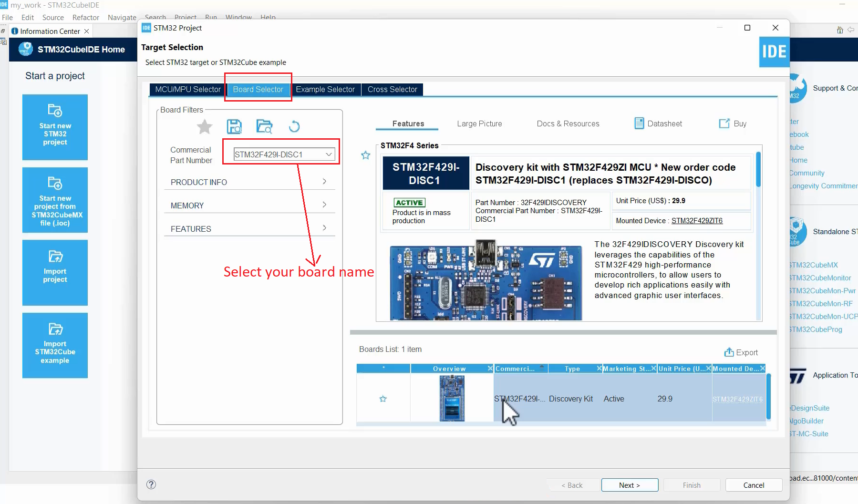This screenshot has height=504, width=858.
Task: Click the Cancel button
Action: pos(754,485)
